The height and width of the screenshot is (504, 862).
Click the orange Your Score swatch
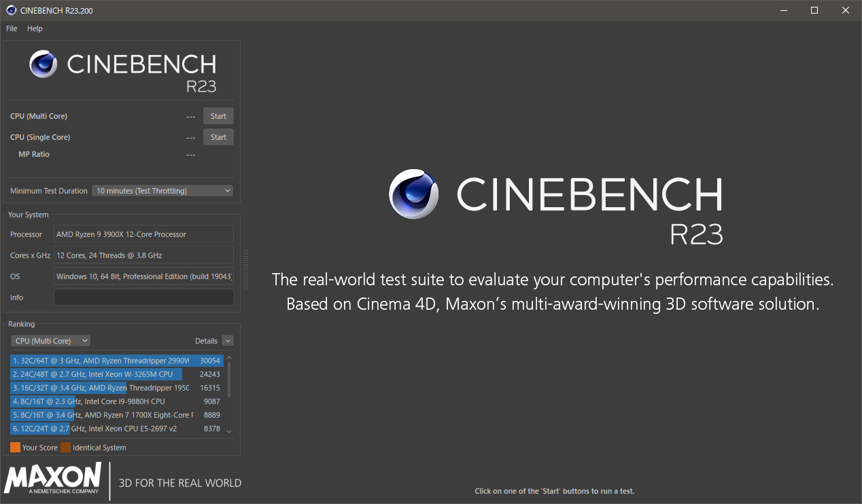pos(15,448)
